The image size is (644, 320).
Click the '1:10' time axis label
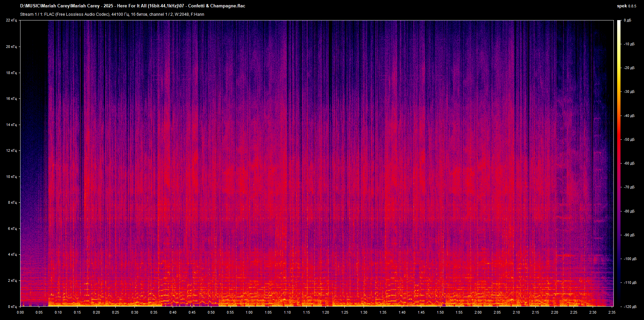[x=287, y=312]
